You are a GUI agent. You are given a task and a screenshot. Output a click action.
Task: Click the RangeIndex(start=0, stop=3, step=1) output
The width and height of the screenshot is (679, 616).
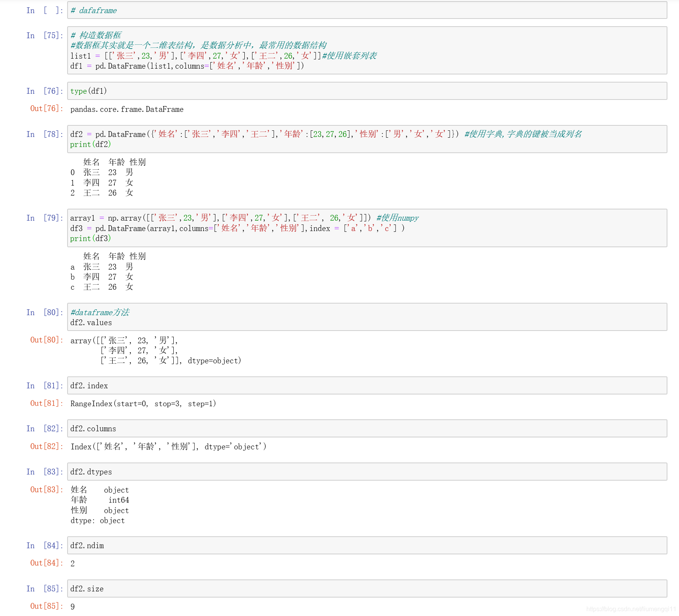[143, 404]
